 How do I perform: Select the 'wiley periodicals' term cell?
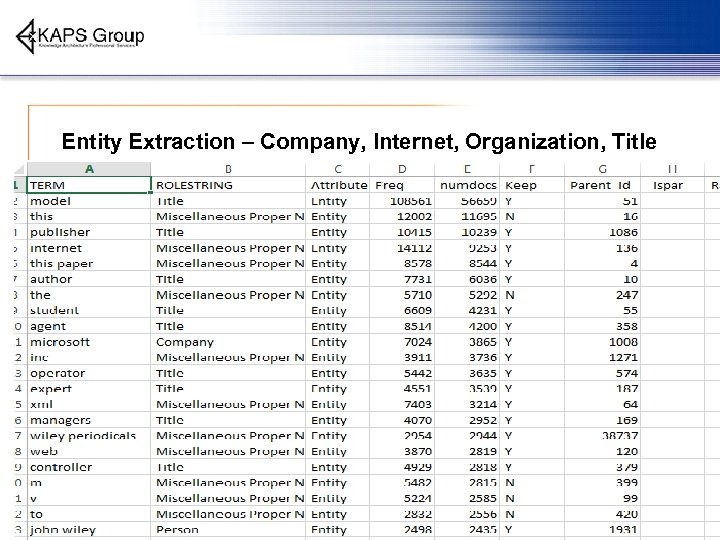click(89, 436)
